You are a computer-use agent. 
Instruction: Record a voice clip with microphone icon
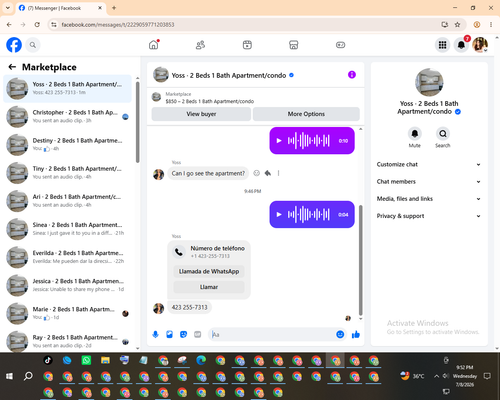(155, 334)
